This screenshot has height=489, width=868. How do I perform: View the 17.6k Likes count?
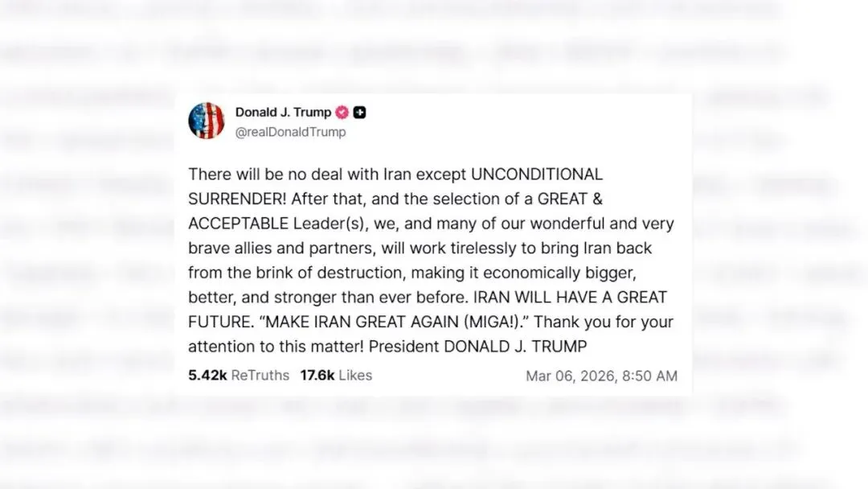click(x=317, y=375)
